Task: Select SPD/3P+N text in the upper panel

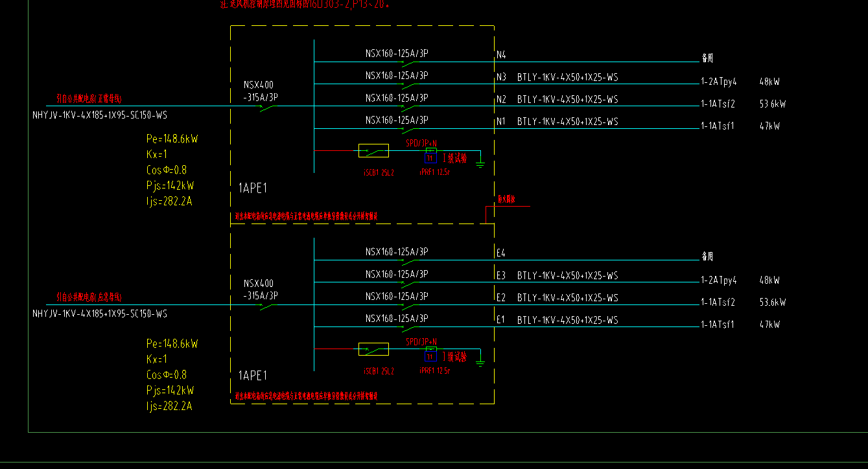Action: coord(421,143)
